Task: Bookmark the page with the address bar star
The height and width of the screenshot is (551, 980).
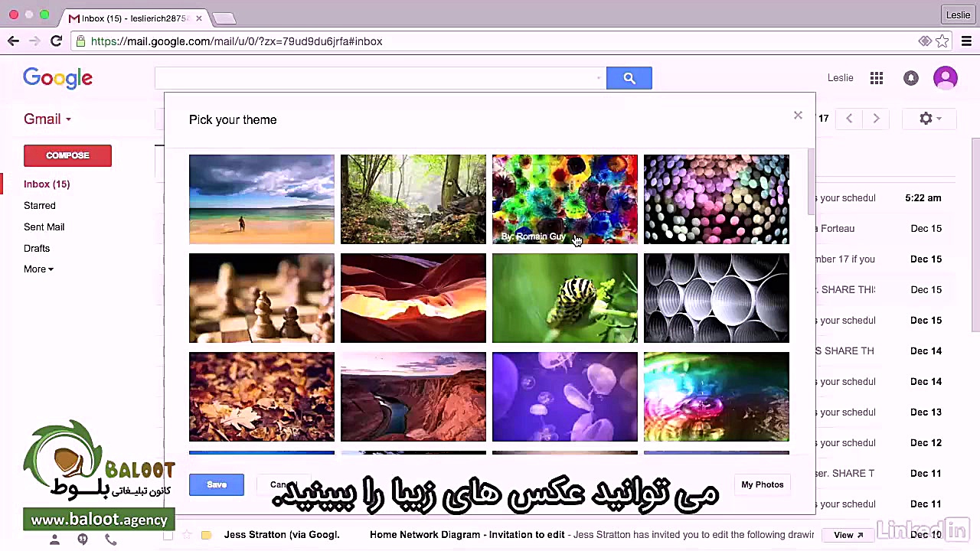Action: click(x=943, y=41)
